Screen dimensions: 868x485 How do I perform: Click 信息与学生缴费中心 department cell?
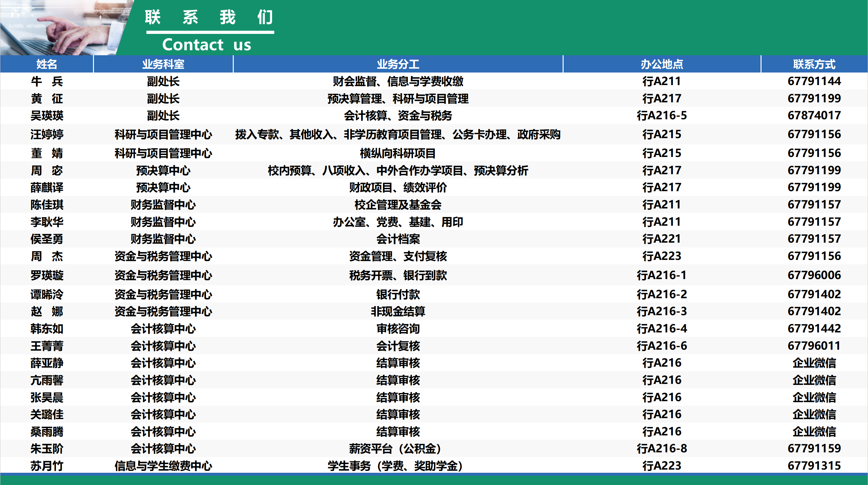tap(163, 466)
